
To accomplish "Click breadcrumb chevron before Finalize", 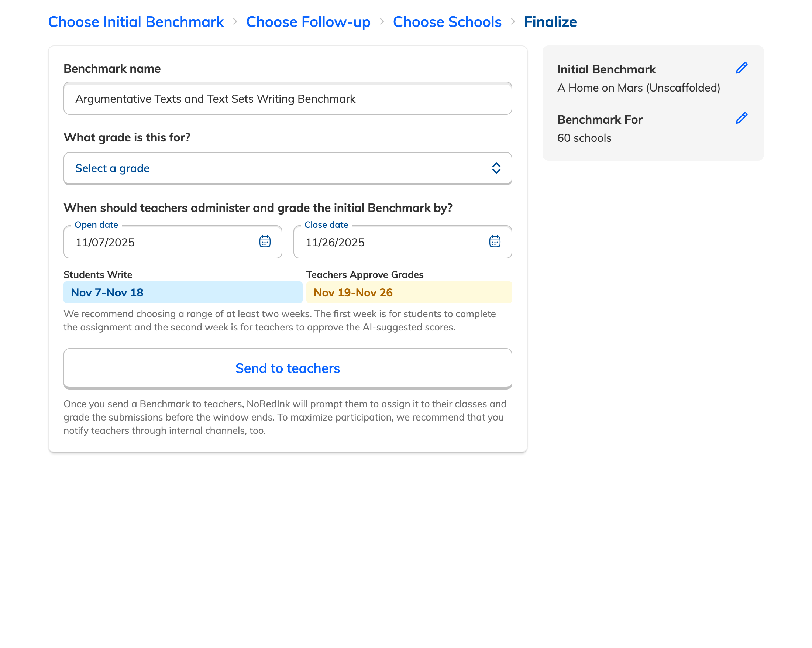I will tap(513, 22).
